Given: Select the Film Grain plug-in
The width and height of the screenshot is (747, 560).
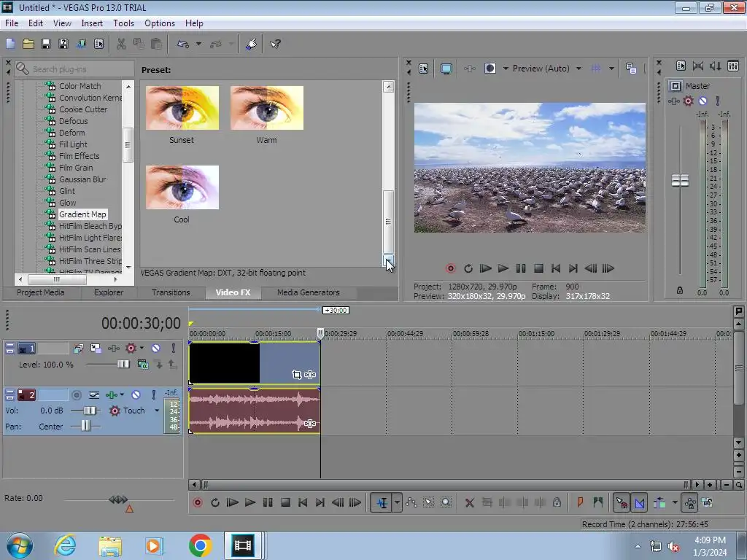Looking at the screenshot, I should [76, 168].
